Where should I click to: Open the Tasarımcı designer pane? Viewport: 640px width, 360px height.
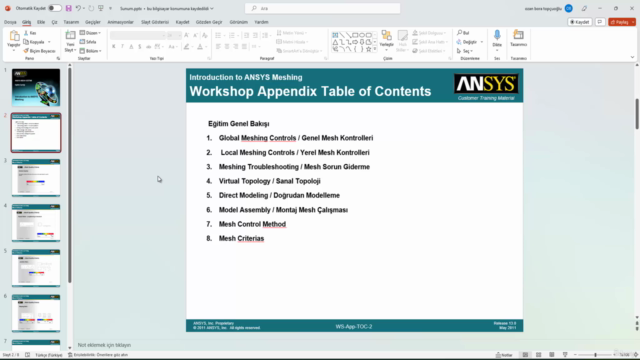click(518, 39)
